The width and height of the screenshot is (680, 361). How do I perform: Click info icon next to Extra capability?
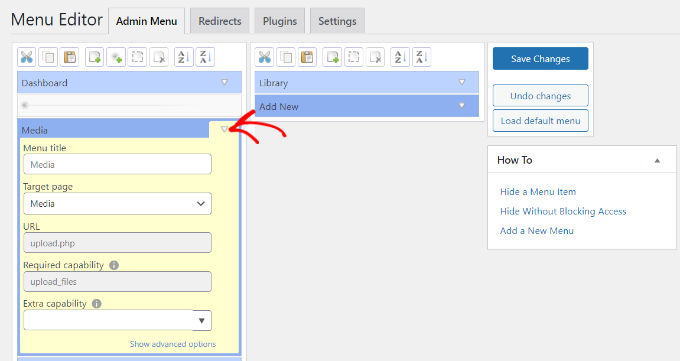click(97, 304)
